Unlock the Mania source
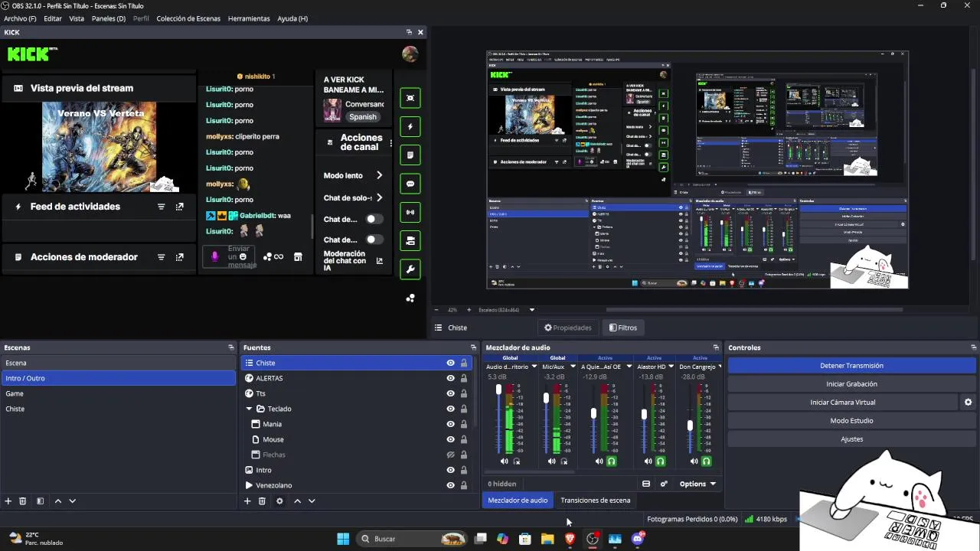This screenshot has width=980, height=551. coord(463,424)
